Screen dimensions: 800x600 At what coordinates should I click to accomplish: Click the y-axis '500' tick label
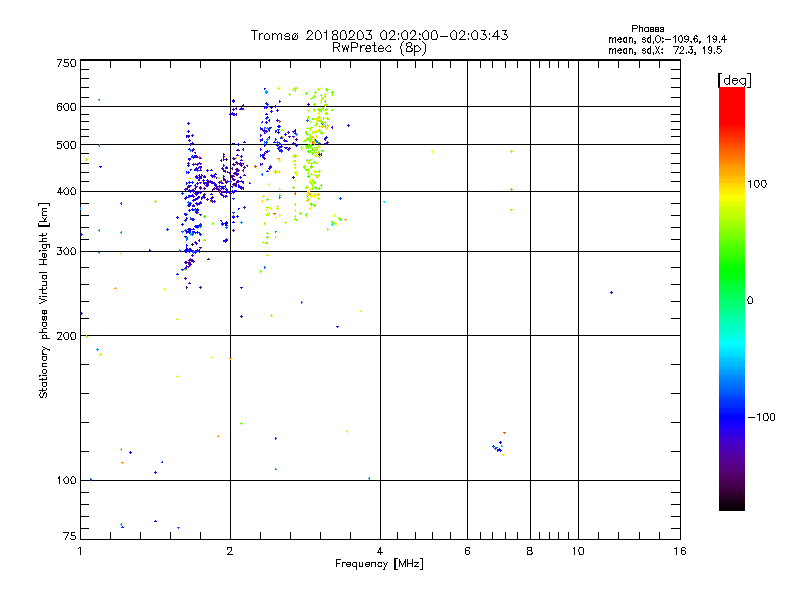point(66,145)
